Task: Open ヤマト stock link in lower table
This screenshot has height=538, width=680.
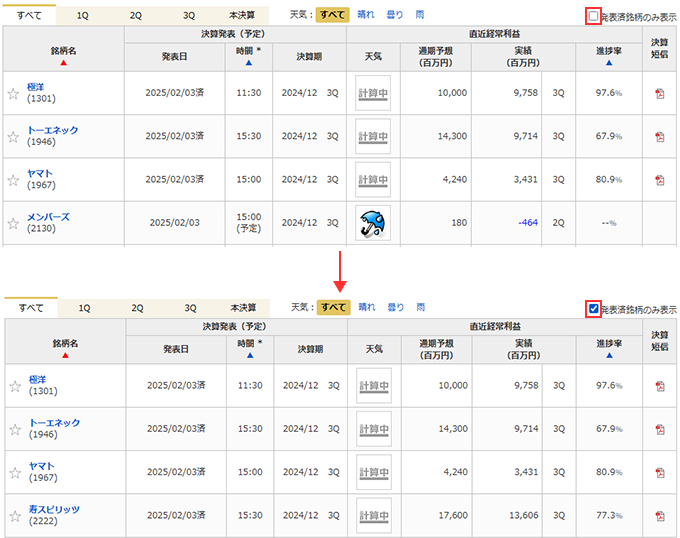Action: pyautogui.click(x=42, y=466)
